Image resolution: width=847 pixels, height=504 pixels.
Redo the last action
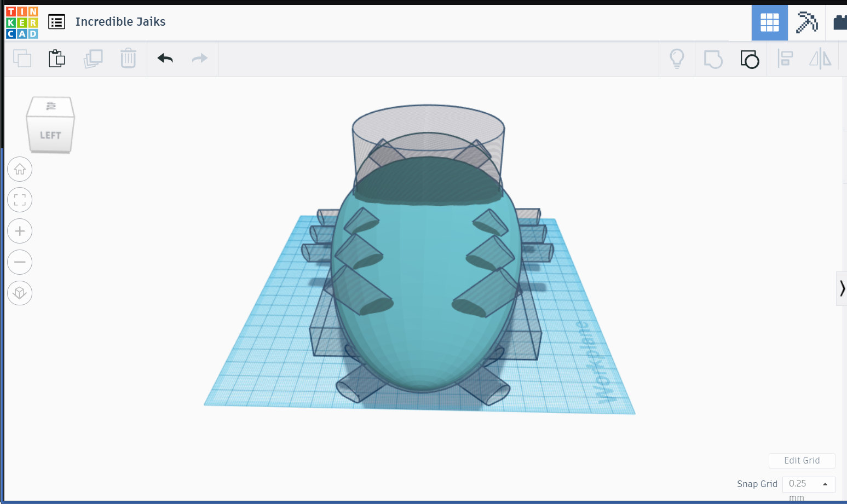tap(200, 58)
